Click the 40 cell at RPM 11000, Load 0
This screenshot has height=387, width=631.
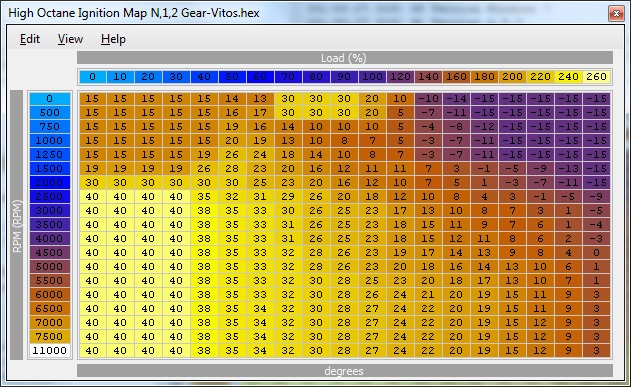click(93, 350)
